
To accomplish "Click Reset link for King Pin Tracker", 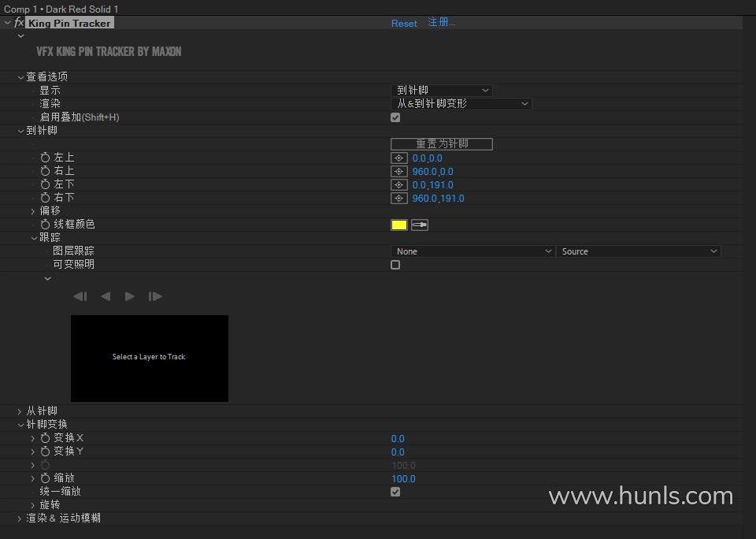I will (x=404, y=23).
